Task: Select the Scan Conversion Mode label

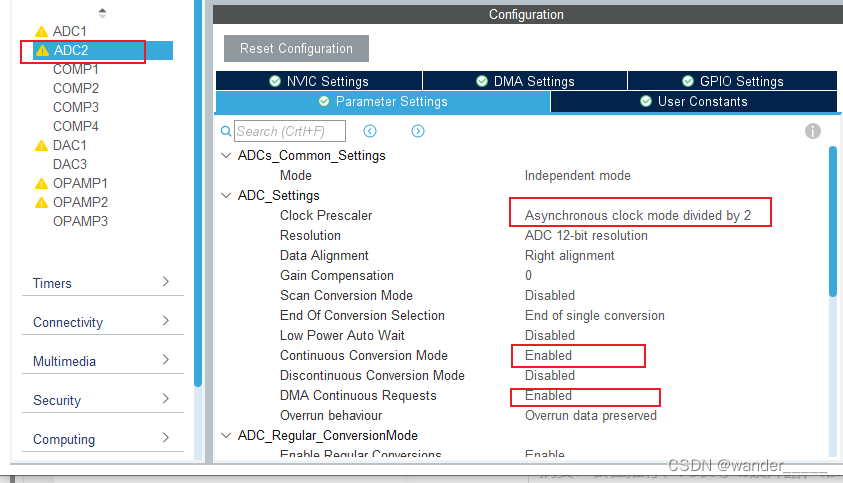Action: (346, 295)
